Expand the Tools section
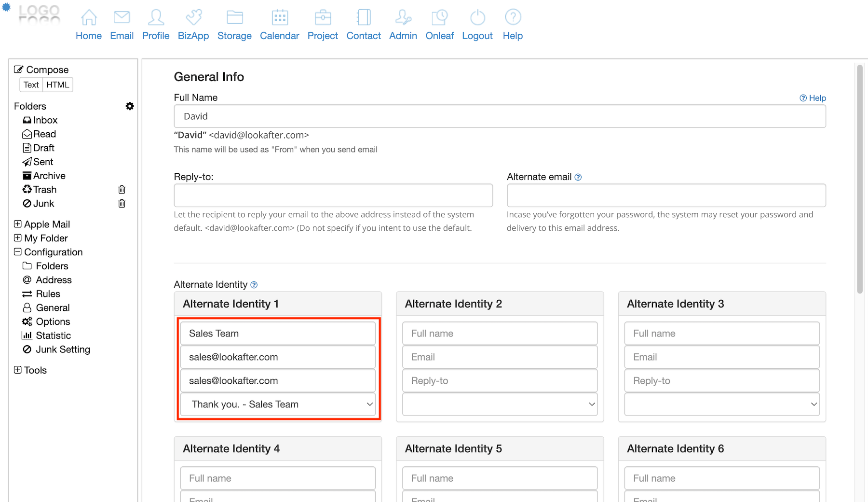Screen dimensions: 868x502 (x=18, y=370)
